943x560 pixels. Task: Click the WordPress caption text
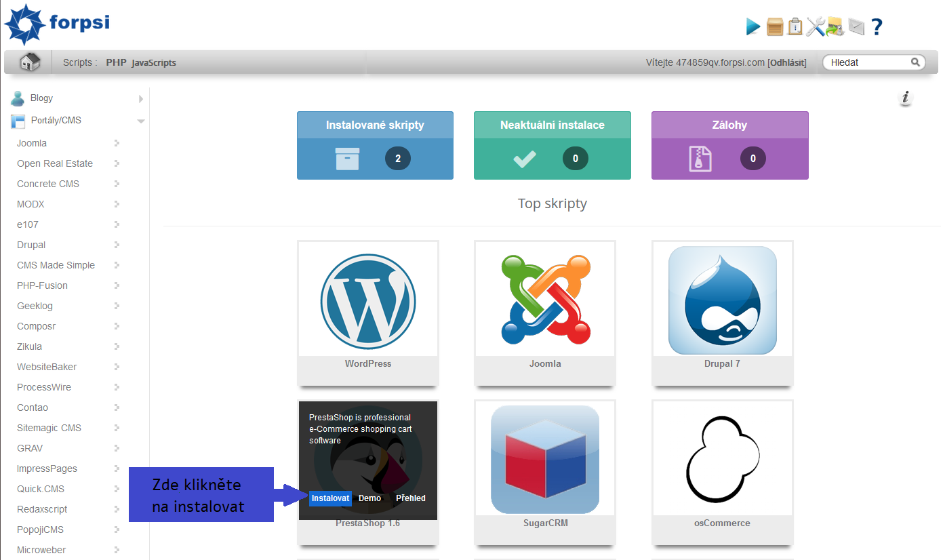368,364
